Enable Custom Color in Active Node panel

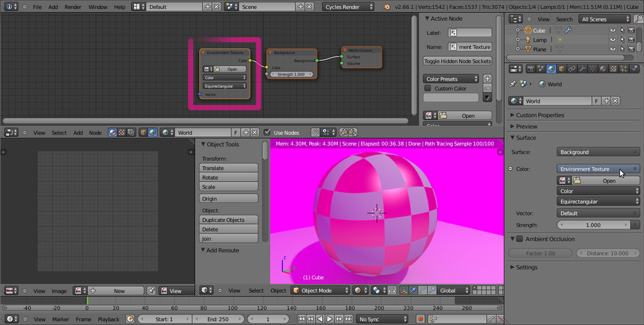pos(428,89)
